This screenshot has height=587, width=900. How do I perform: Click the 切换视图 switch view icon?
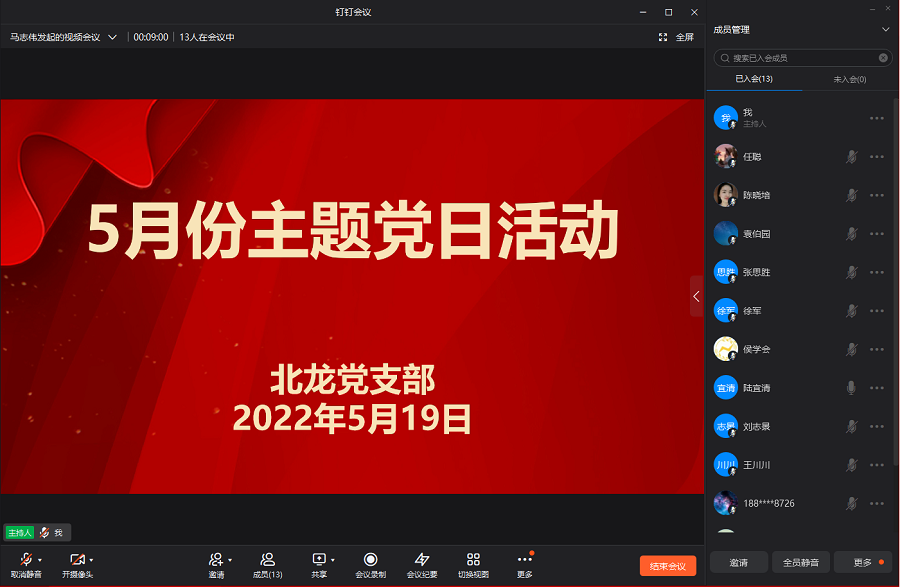pos(473,560)
